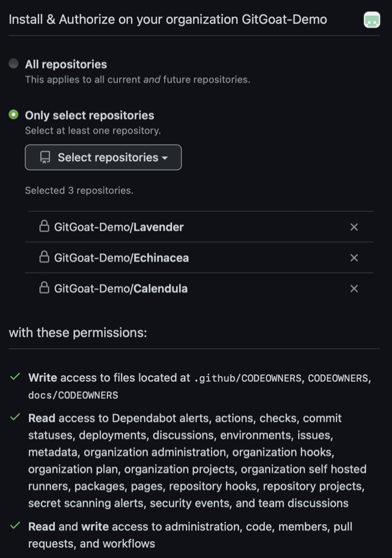The image size is (392, 558).
Task: Remove GitGoat-Demo/Echinacea with its X
Action: pos(354,257)
